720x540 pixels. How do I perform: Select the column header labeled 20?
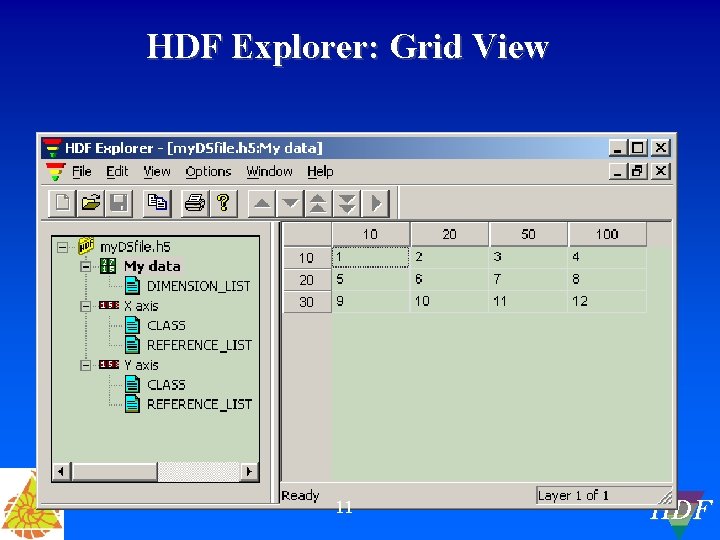pos(450,234)
